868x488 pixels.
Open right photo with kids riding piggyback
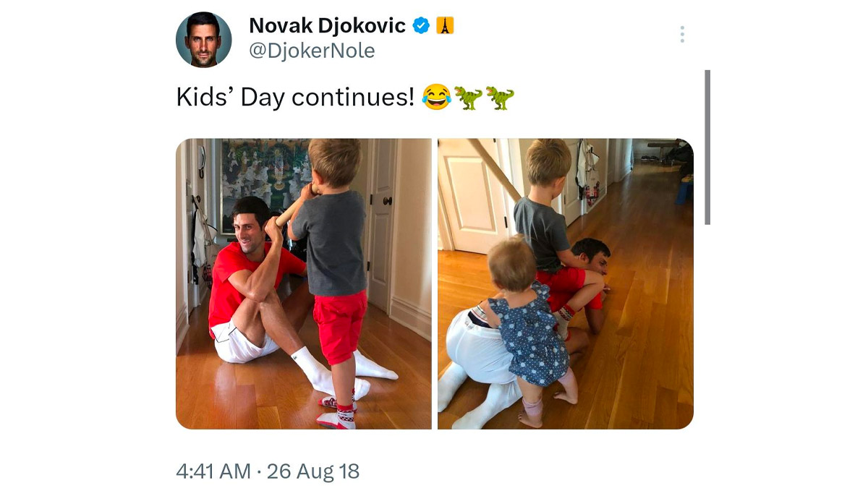point(566,283)
